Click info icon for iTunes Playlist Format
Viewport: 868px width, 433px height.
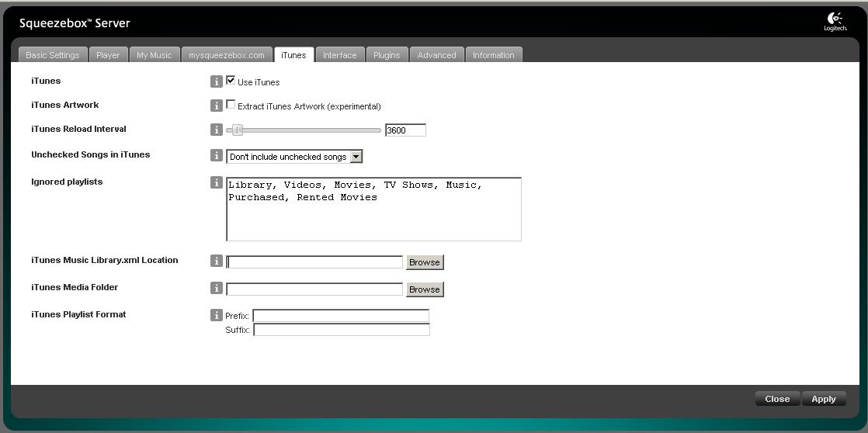click(217, 315)
